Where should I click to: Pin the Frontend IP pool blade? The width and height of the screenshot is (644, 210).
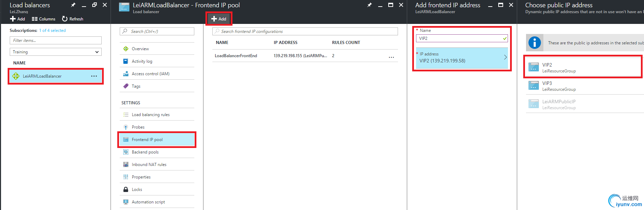pyautogui.click(x=370, y=5)
